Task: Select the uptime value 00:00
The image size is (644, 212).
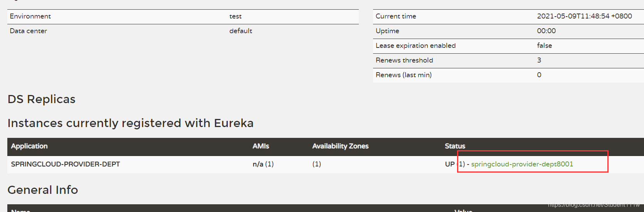Action: coord(546,31)
